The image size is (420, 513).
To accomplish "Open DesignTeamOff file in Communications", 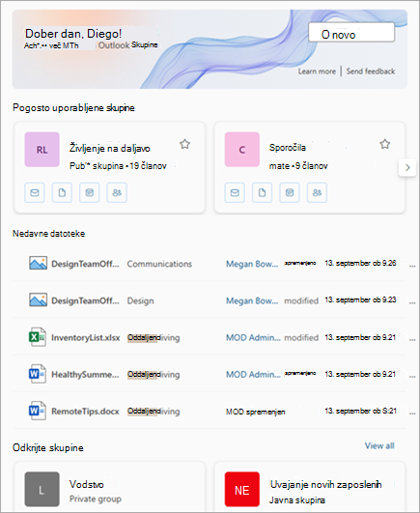I will (85, 264).
